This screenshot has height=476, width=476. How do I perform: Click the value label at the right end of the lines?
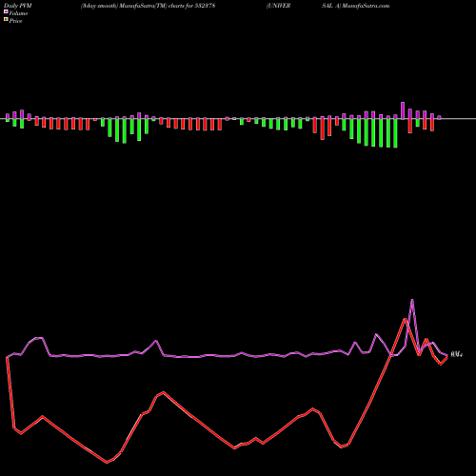coord(456,354)
